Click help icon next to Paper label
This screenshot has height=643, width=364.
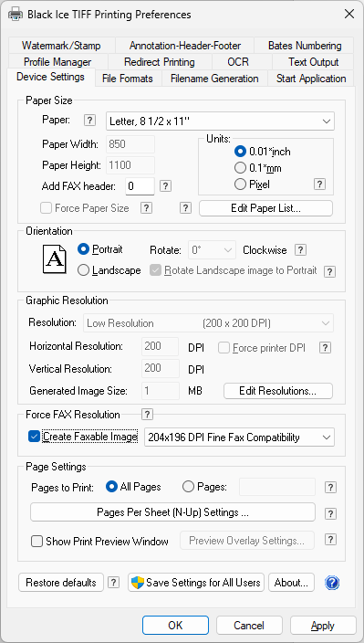click(89, 121)
